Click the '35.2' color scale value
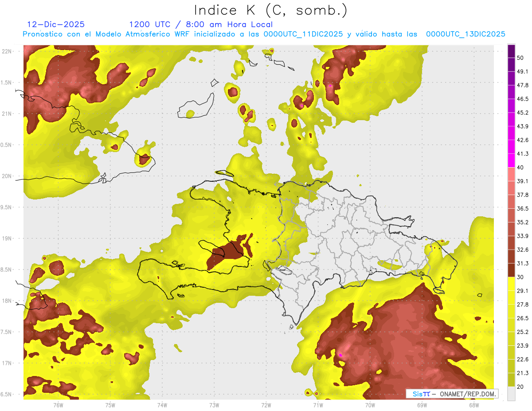532x411 pixels. pyautogui.click(x=522, y=222)
